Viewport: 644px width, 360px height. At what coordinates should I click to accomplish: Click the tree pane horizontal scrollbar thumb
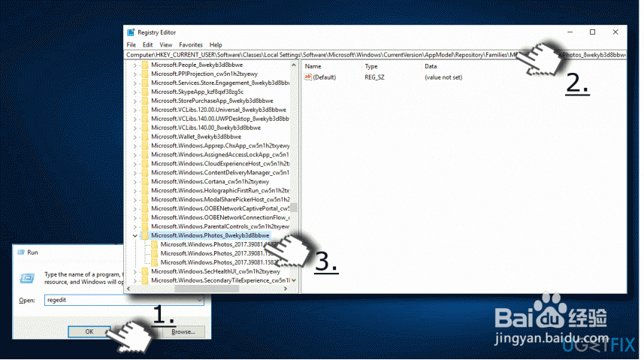click(x=207, y=289)
